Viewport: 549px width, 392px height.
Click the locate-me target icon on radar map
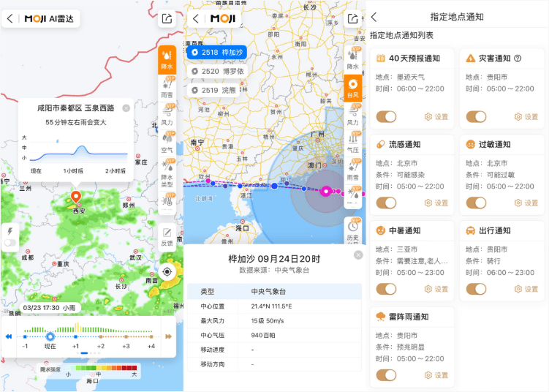167,272
